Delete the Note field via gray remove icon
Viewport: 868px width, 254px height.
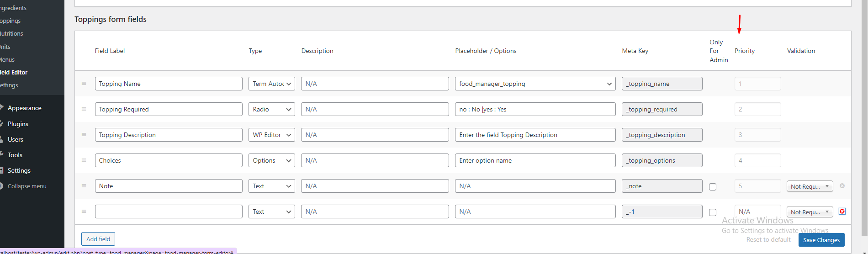(x=842, y=186)
